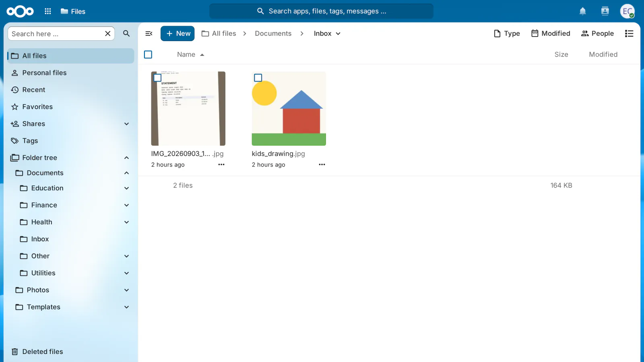
Task: Open the contacts menu icon
Action: pyautogui.click(x=605, y=11)
